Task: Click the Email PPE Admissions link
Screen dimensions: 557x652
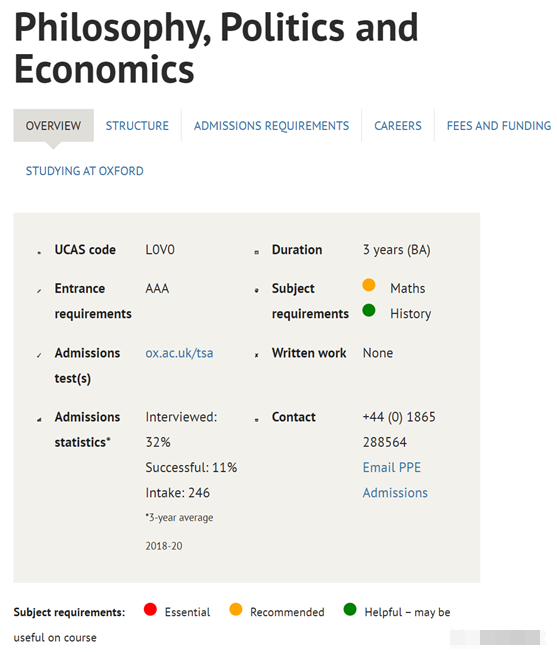Action: (395, 480)
